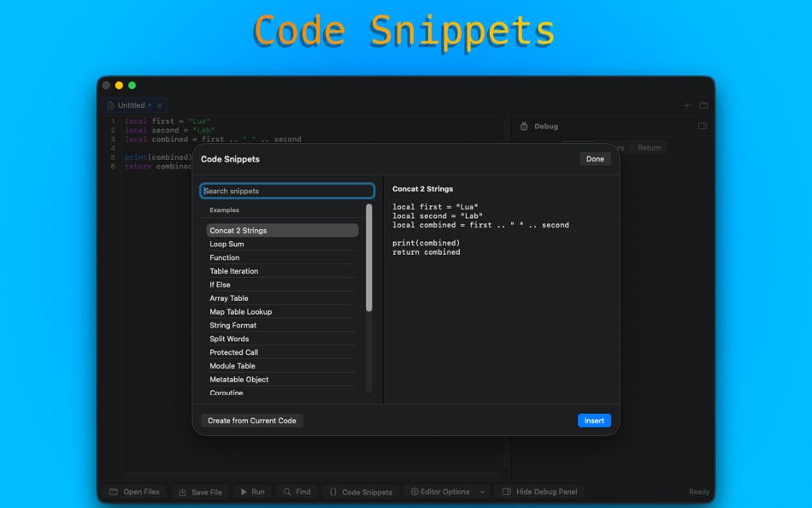The height and width of the screenshot is (508, 812).
Task: Click the snippet list scrollbar thumb
Action: pos(368,257)
